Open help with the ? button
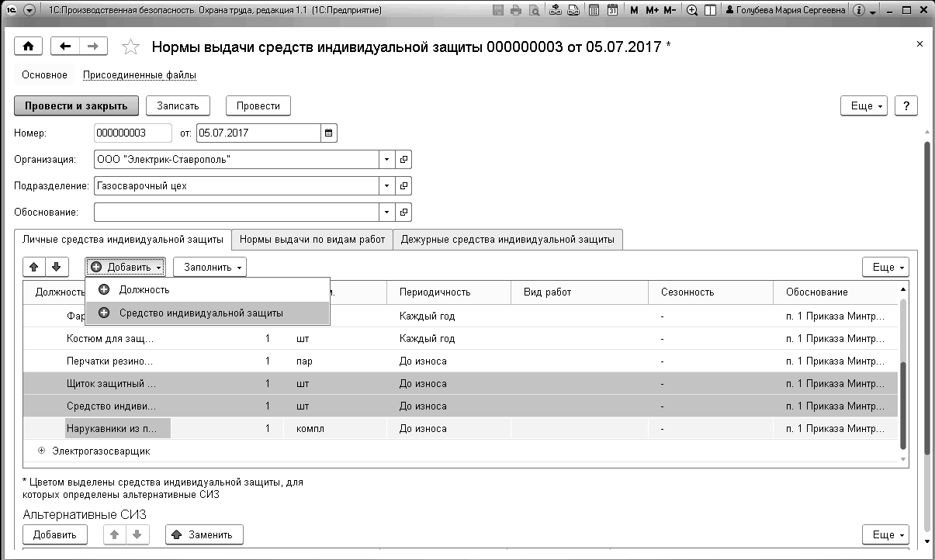 tap(906, 105)
